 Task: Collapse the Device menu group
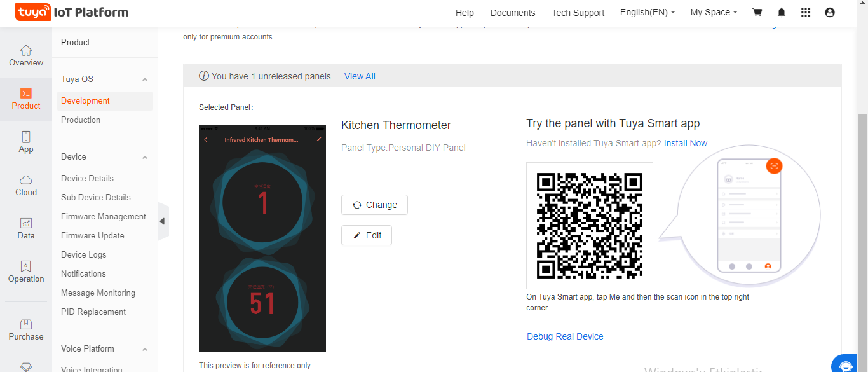coord(145,157)
